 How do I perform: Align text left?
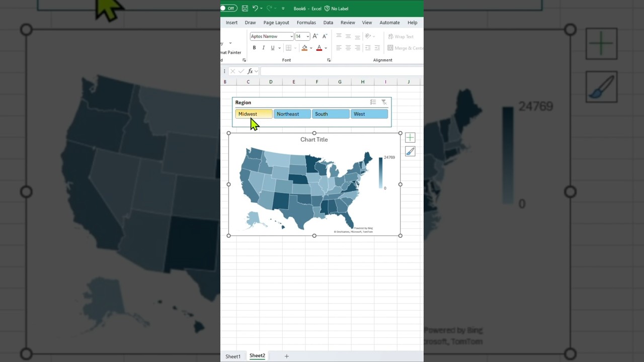tap(339, 48)
